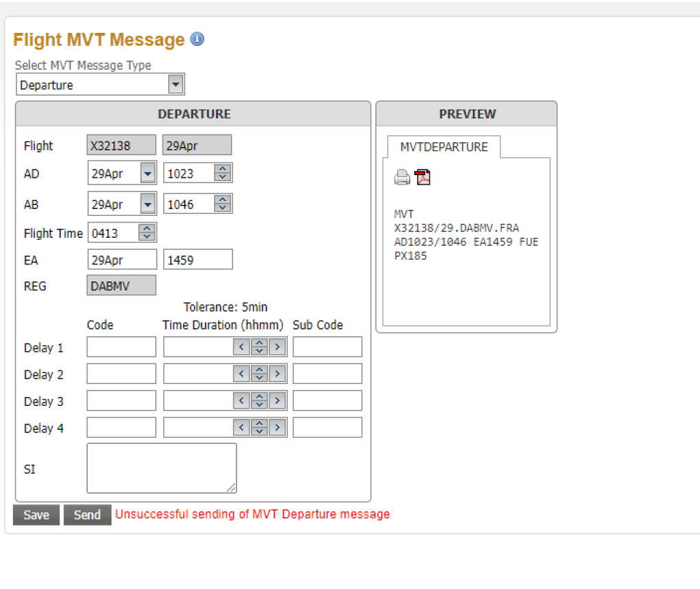Expand the AD date dropdown
The image size is (700, 589).
point(148,174)
